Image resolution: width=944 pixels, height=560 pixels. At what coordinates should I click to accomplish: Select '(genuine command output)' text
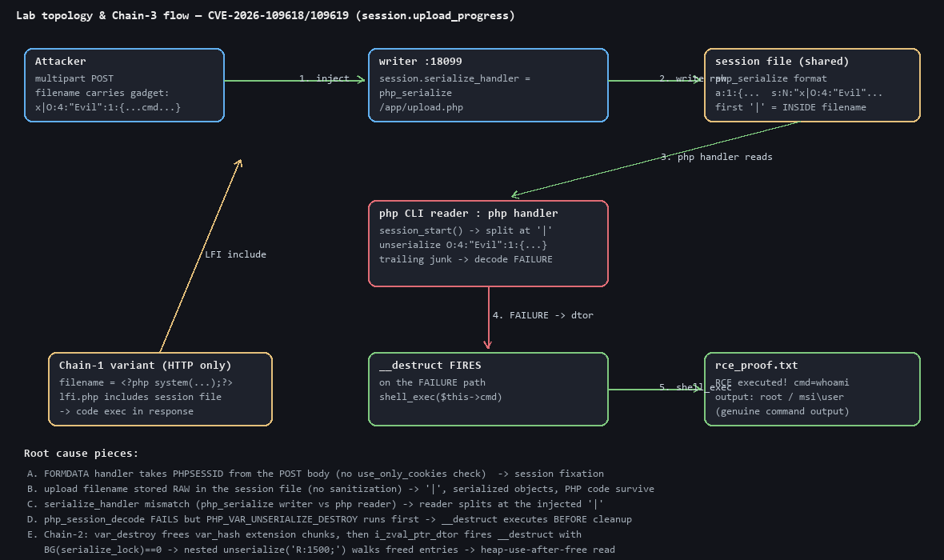coord(782,411)
